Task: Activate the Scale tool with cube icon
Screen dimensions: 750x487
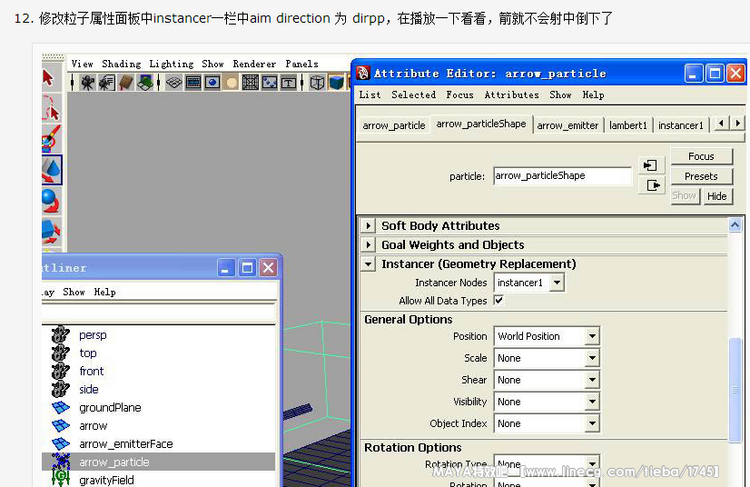Action: click(51, 231)
